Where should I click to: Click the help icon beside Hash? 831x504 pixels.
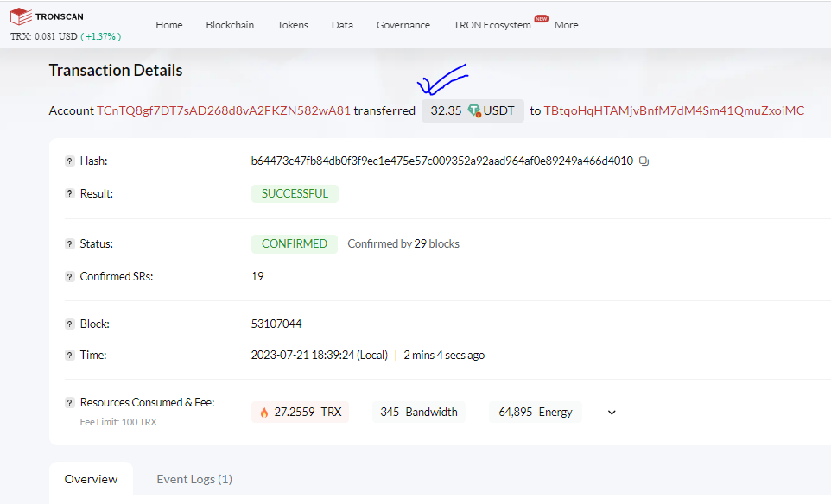pos(69,161)
